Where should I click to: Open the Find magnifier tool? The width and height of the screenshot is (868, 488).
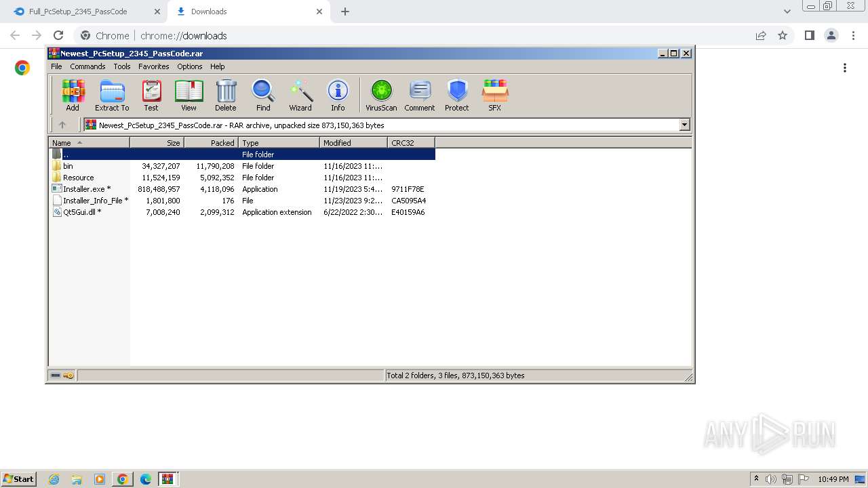(263, 96)
